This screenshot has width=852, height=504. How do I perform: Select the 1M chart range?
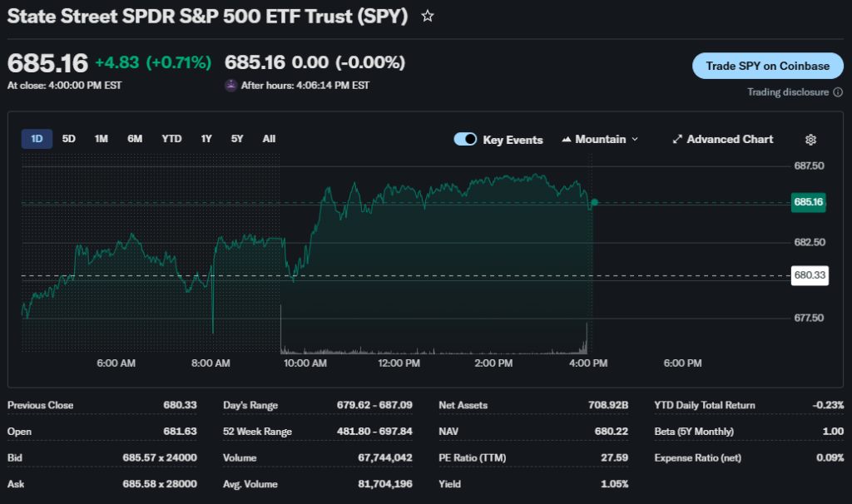pos(101,139)
